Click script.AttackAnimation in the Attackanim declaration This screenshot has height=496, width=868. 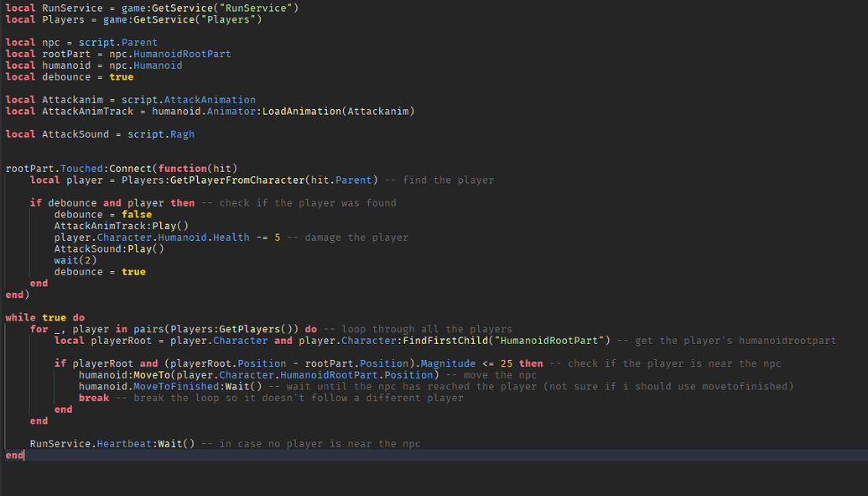[188, 100]
